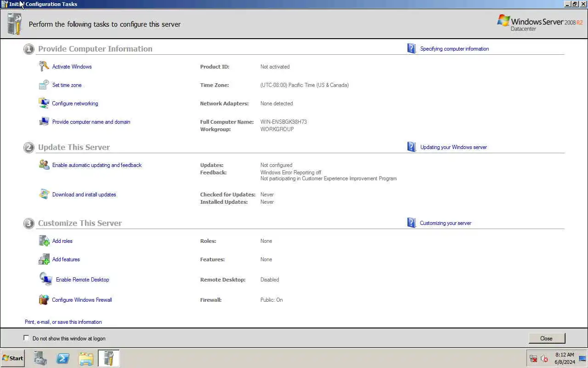Click the automatic updating and feedback icon
This screenshot has height=368, width=588.
click(44, 165)
